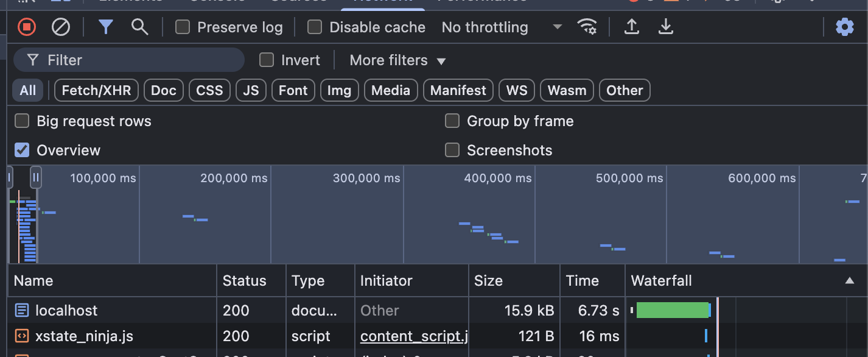Open content_script.js initiator link
The image size is (868, 357).
[x=414, y=336]
